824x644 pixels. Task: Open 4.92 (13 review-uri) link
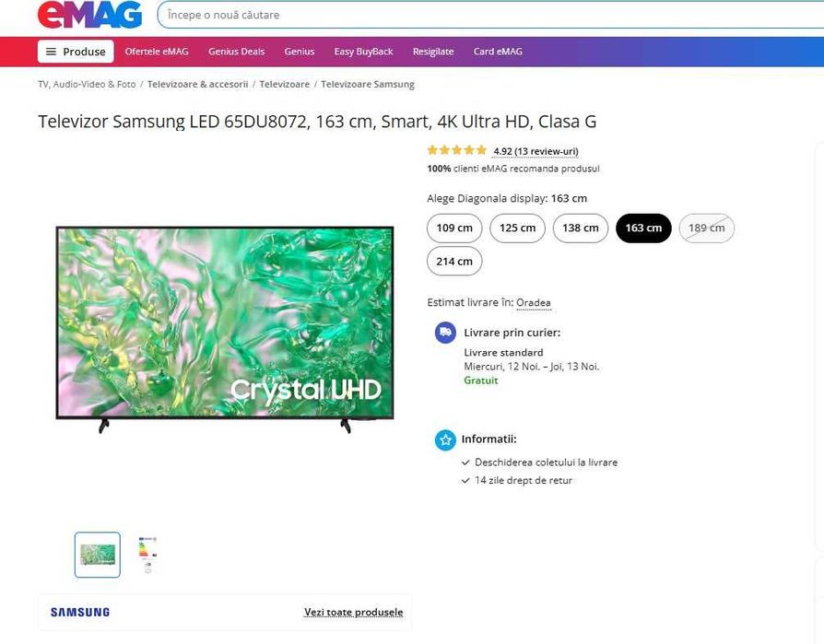click(x=536, y=151)
